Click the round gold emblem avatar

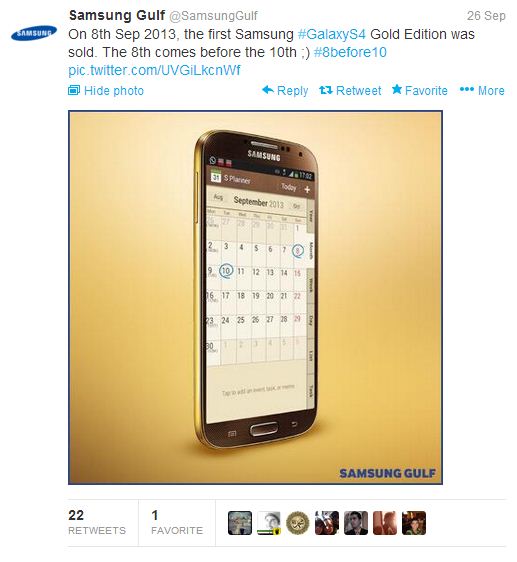click(298, 523)
